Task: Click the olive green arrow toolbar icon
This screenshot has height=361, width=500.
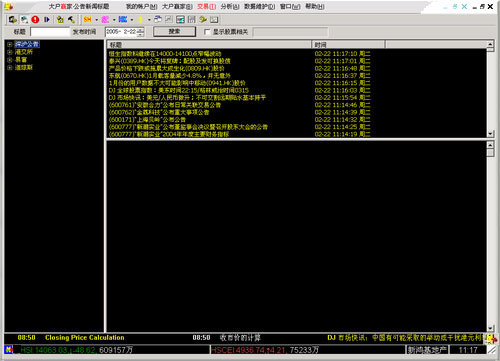Action: (x=203, y=20)
